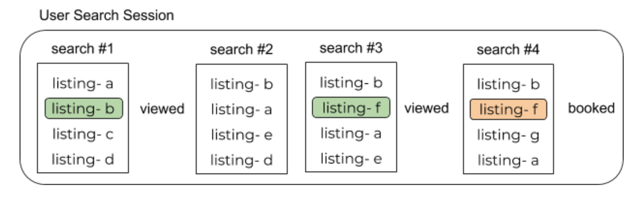
Task: Click the "search #2" heading label
Action: coord(241,50)
